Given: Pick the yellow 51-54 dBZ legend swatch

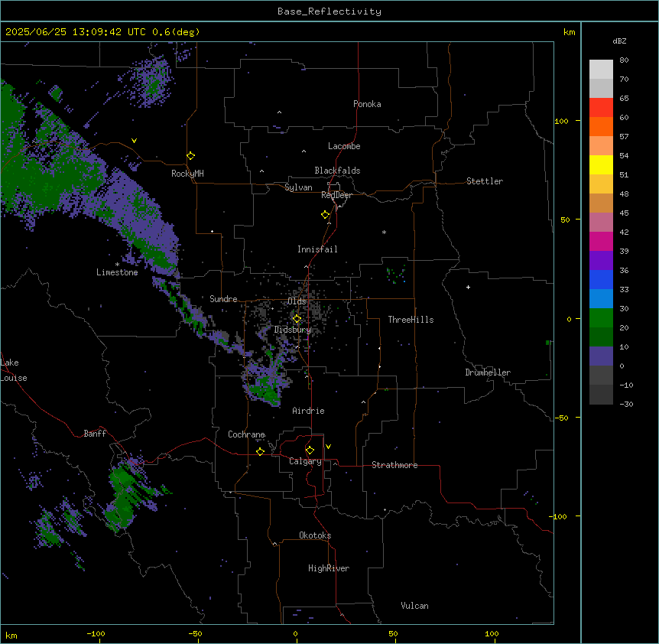Looking at the screenshot, I should (x=601, y=164).
